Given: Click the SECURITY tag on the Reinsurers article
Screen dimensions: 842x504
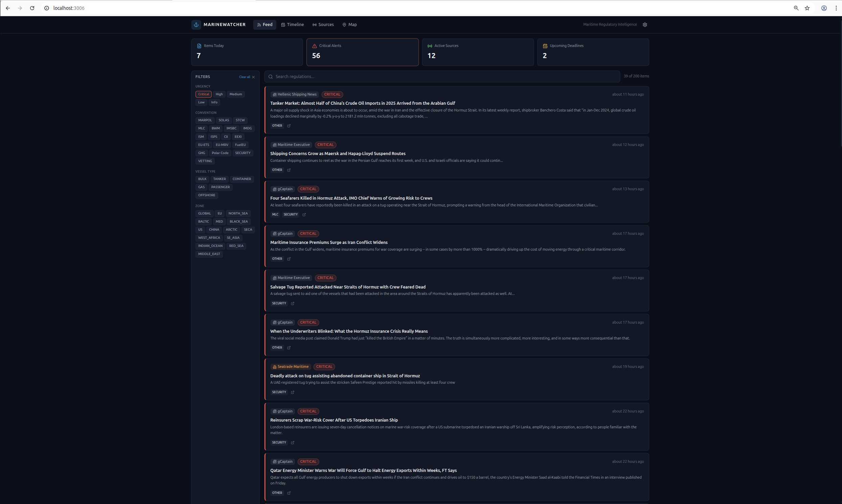Looking at the screenshot, I should 279,442.
